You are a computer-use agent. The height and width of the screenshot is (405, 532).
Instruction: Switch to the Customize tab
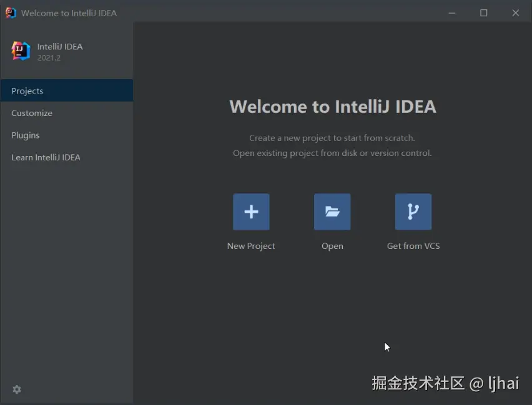(x=66, y=113)
